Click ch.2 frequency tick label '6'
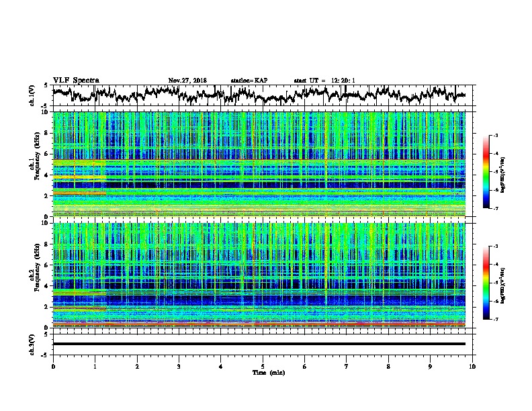 pos(46,265)
